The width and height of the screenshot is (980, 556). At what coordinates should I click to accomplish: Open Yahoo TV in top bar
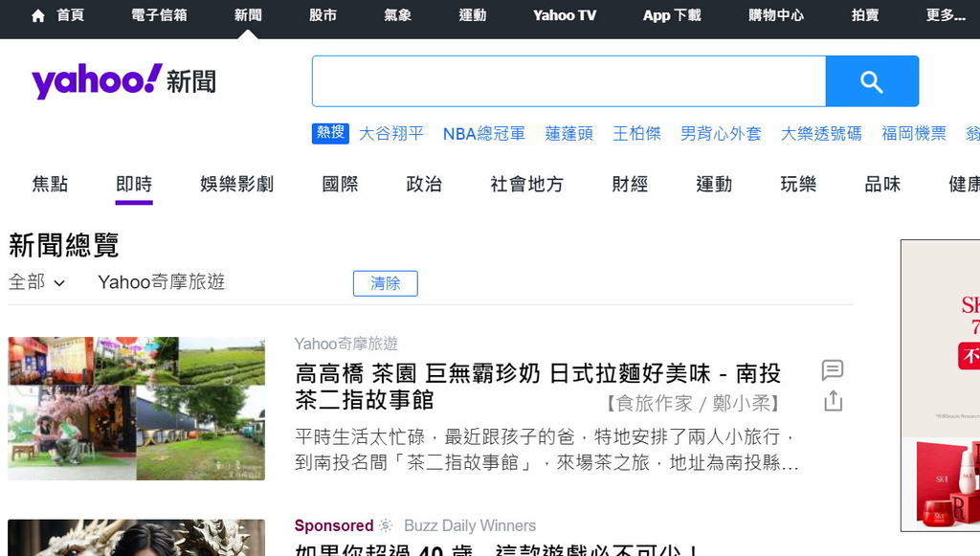[x=565, y=15]
